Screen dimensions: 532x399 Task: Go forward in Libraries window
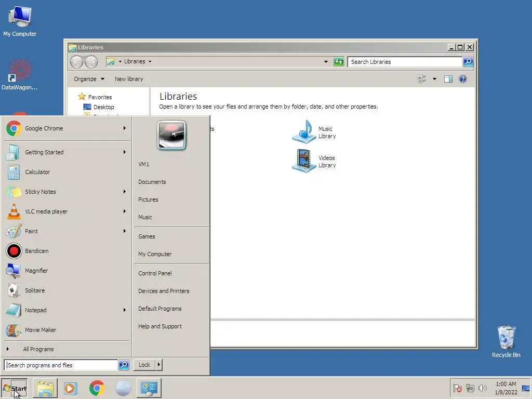(91, 62)
